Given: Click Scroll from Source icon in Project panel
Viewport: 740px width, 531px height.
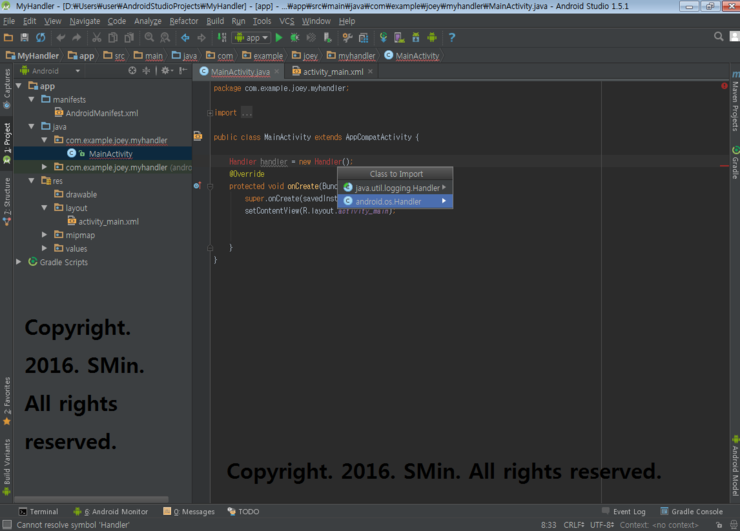Looking at the screenshot, I should (x=132, y=70).
